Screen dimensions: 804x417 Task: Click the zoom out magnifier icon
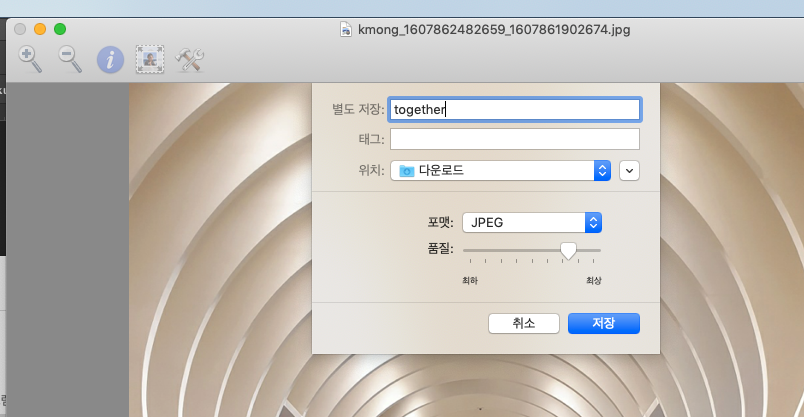[70, 59]
